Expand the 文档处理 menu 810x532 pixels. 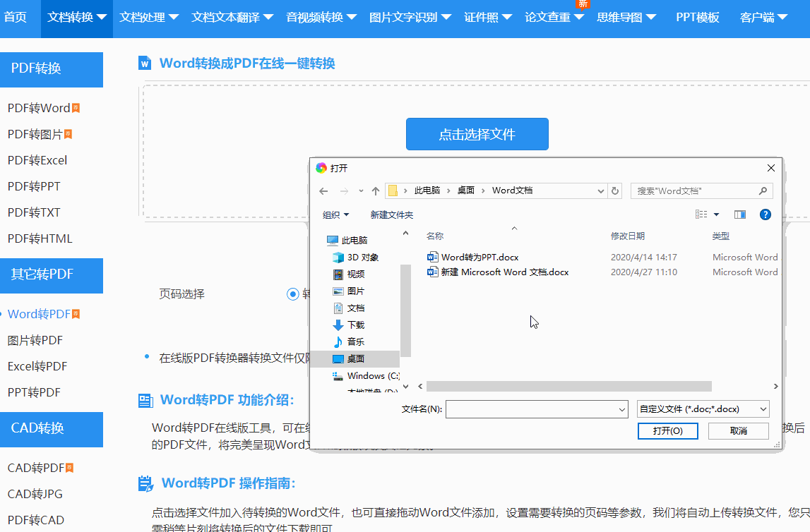point(149,18)
